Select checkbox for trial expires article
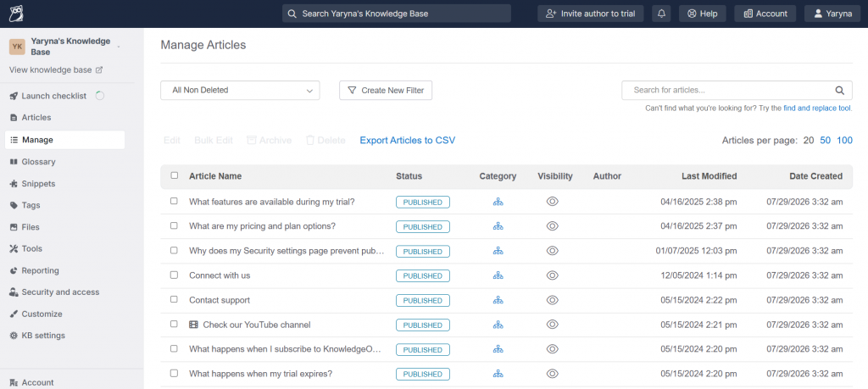Screen dimensions: 868x389 [x=174, y=374]
